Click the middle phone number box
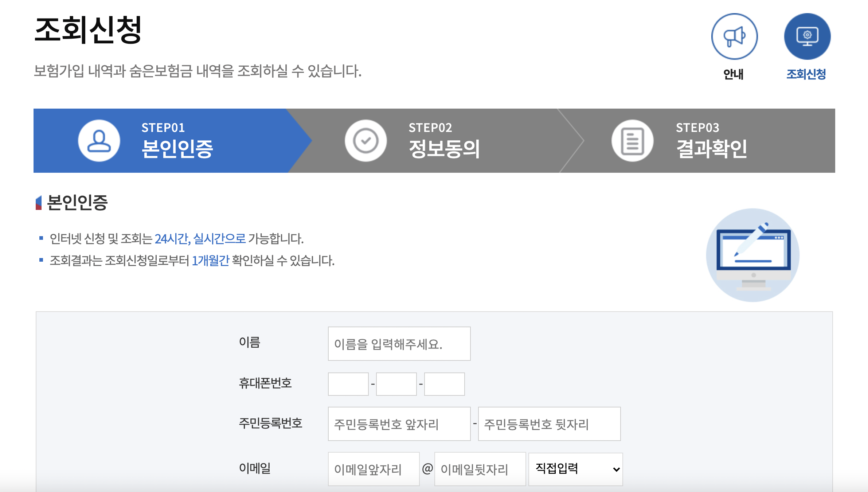This screenshot has width=868, height=492. tap(396, 384)
